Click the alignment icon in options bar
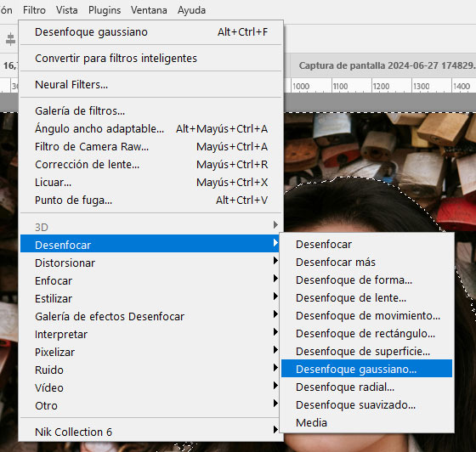 click(10, 39)
